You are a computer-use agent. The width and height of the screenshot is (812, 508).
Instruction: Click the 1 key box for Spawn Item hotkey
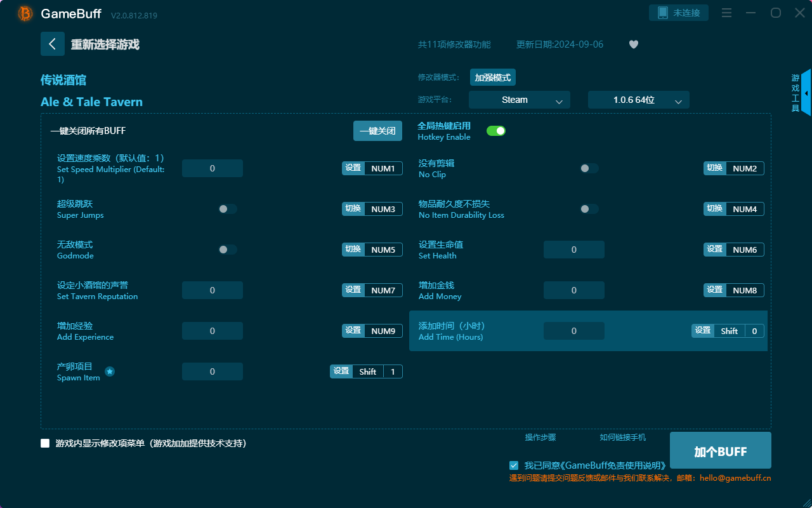pos(393,371)
